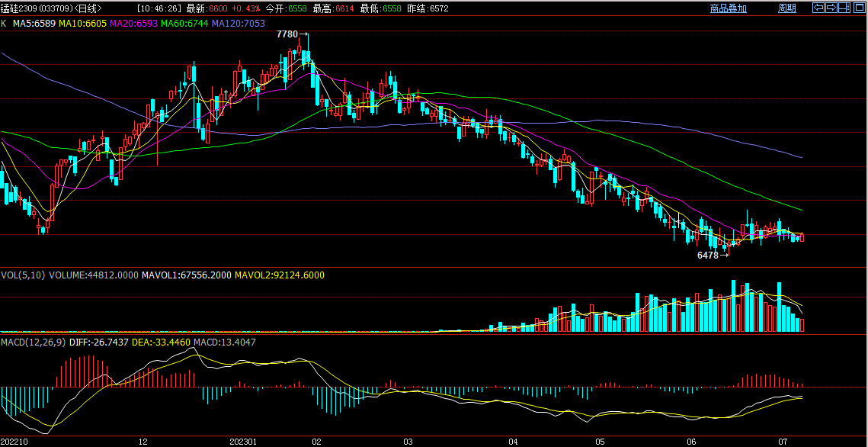
Task: Click the 最高:6614 high price
Action: pos(334,8)
